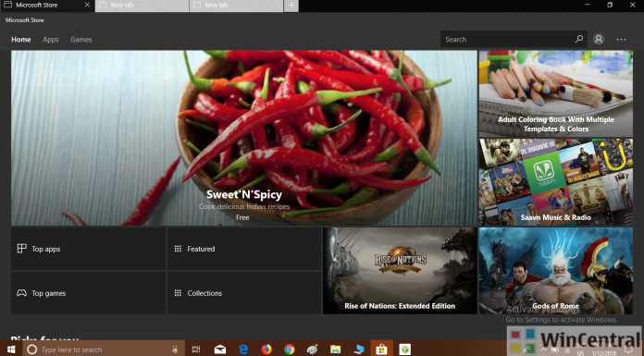Open the Sweet'N'Spicy featured banner

click(x=244, y=138)
